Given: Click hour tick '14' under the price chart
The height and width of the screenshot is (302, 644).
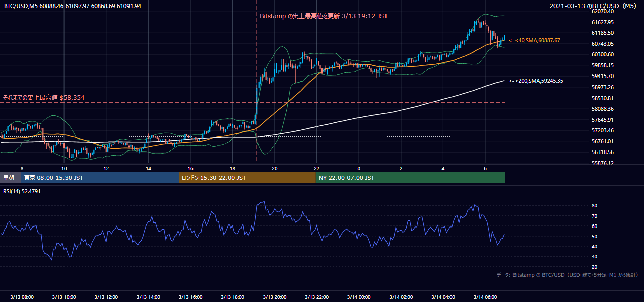Looking at the screenshot, I should [x=148, y=168].
